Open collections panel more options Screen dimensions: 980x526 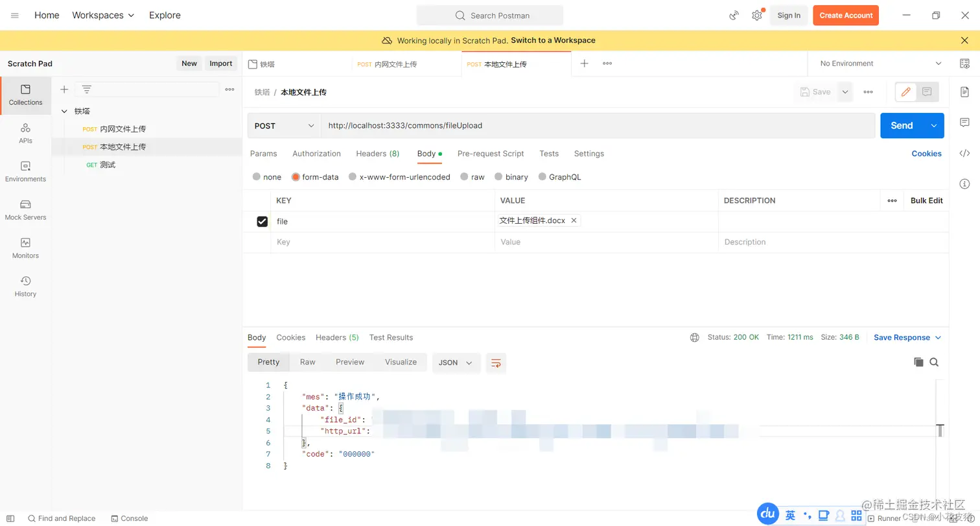[x=229, y=90]
